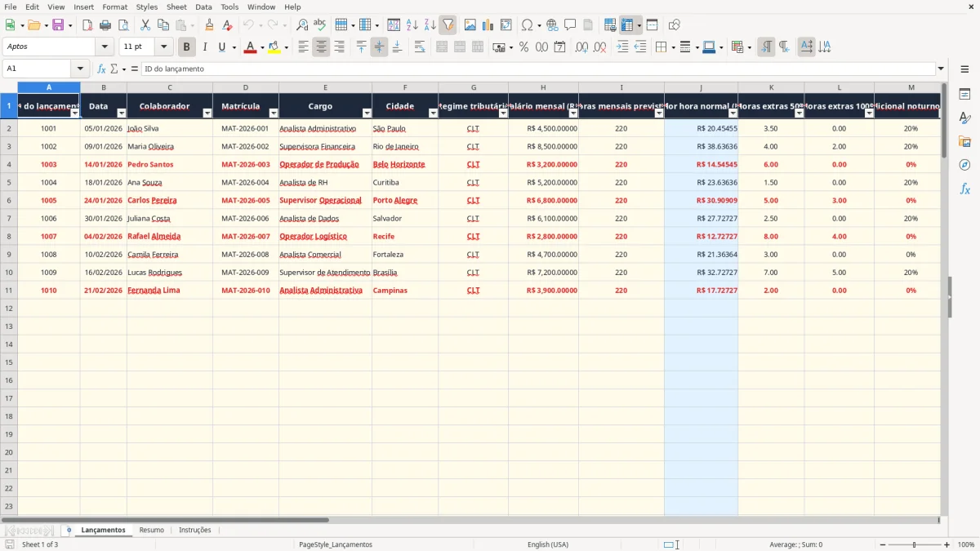980x551 pixels.
Task: Toggle center horizontal alignment
Action: (x=321, y=47)
